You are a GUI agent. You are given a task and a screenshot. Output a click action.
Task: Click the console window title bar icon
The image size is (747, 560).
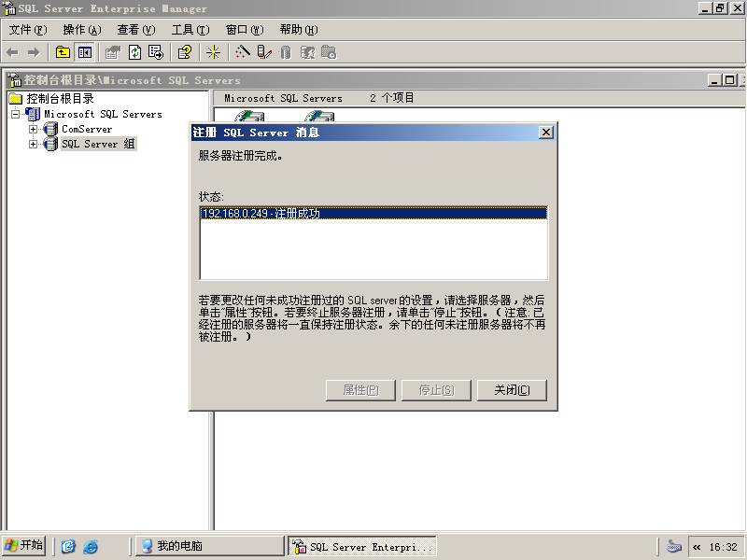tap(15, 80)
